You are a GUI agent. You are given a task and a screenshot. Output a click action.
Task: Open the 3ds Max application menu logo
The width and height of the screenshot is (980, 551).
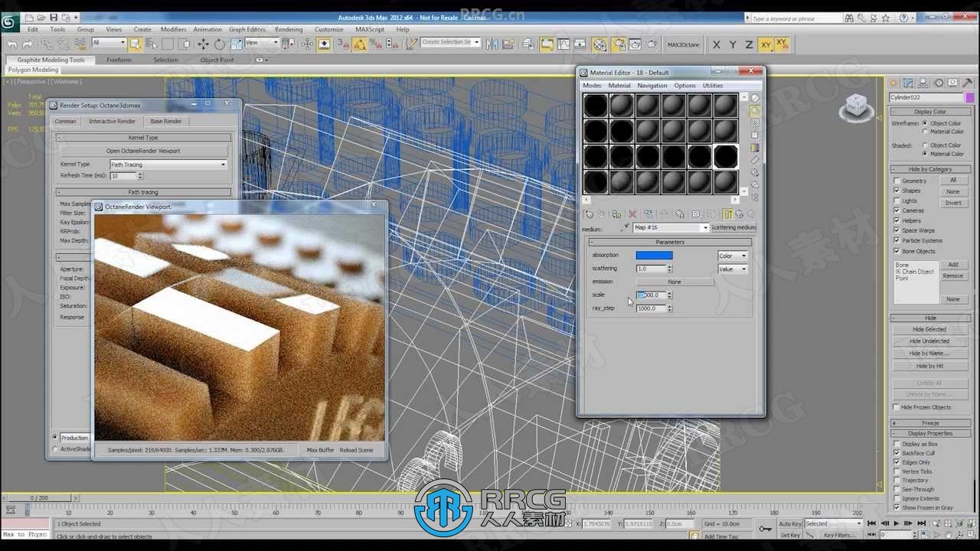pos(11,22)
